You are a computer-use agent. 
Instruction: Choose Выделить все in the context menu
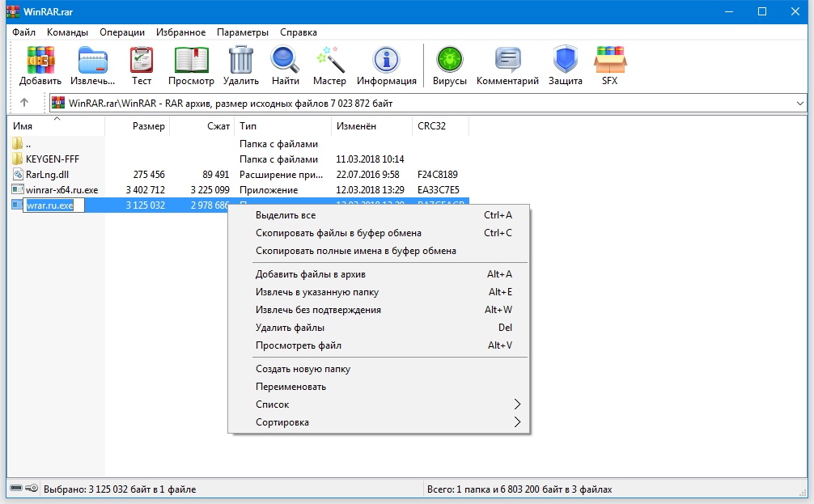[286, 215]
